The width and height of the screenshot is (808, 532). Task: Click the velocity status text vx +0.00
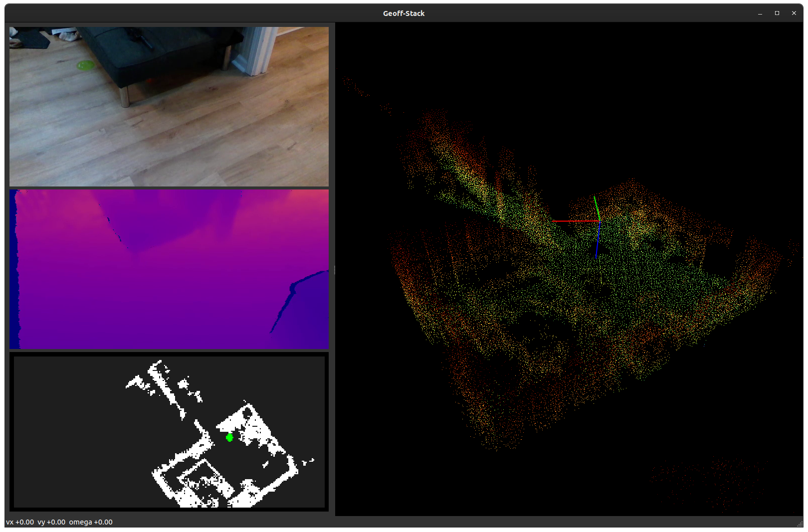(x=20, y=522)
